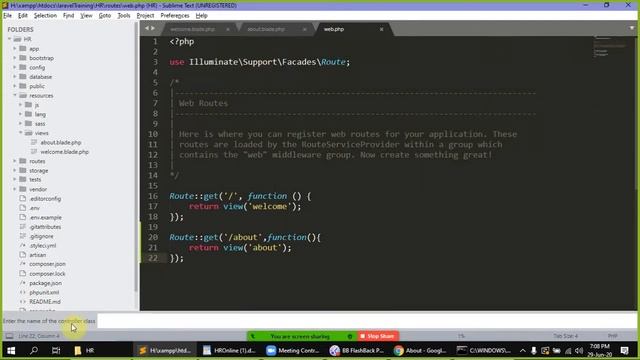Open the artisan file
Image resolution: width=640 pixels, height=360 pixels.
pyautogui.click(x=38, y=255)
